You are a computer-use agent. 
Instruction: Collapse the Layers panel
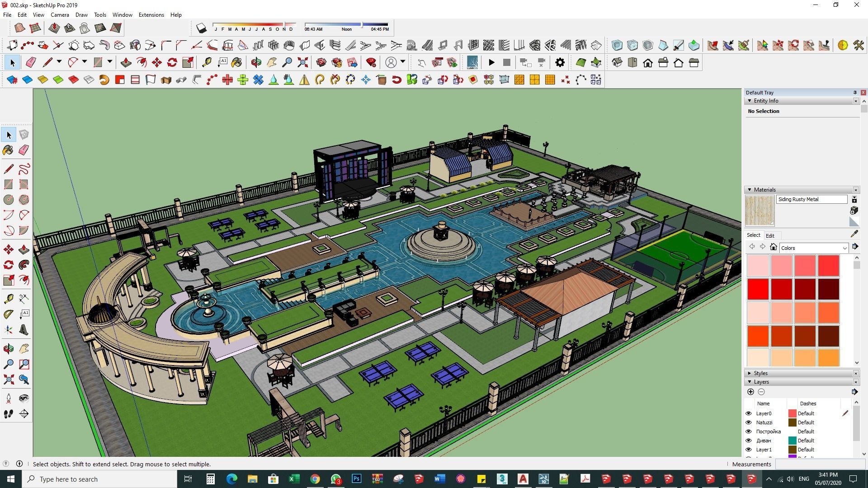click(x=750, y=382)
